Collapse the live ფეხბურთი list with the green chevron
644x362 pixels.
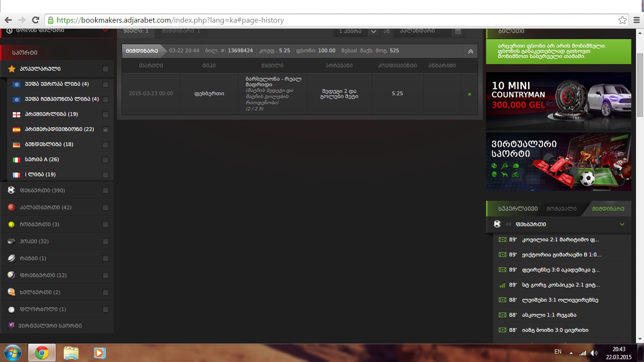pyautogui.click(x=622, y=224)
